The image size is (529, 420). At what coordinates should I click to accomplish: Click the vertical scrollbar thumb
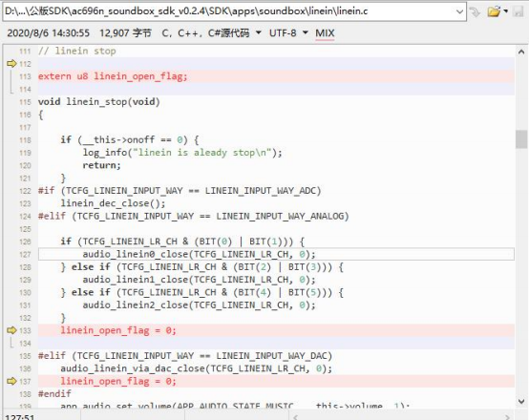click(521, 139)
